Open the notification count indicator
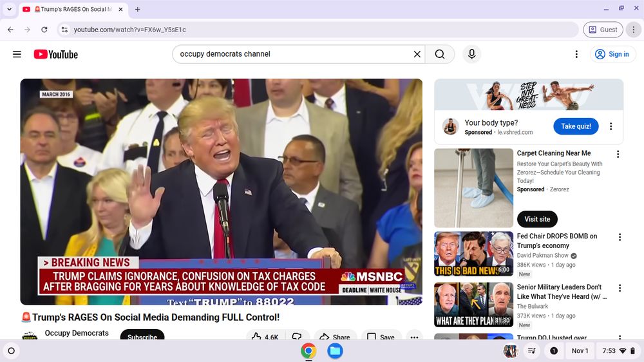 554,351
